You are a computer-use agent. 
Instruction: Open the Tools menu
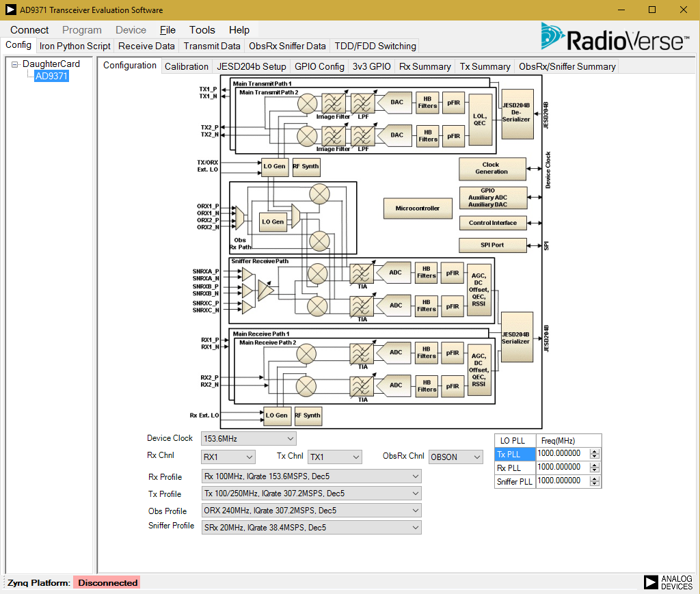click(x=202, y=30)
